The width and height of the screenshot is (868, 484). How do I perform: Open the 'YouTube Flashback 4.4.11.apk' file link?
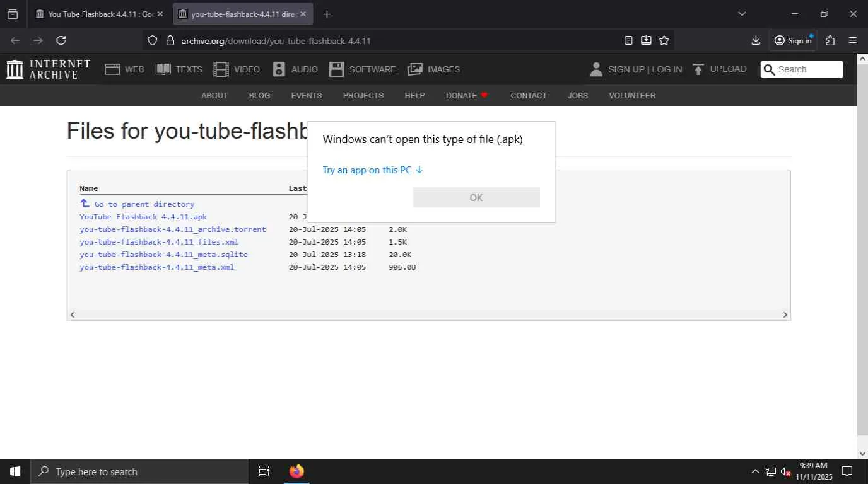pos(143,217)
